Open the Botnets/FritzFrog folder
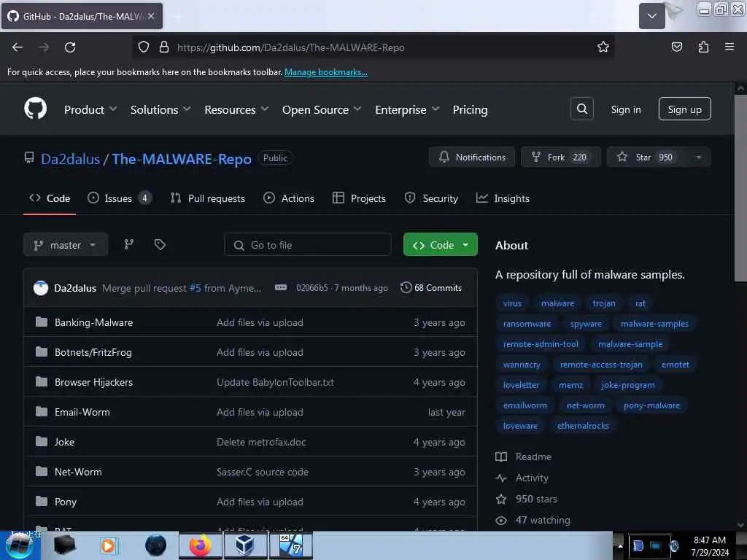This screenshot has width=747, height=560. click(93, 352)
